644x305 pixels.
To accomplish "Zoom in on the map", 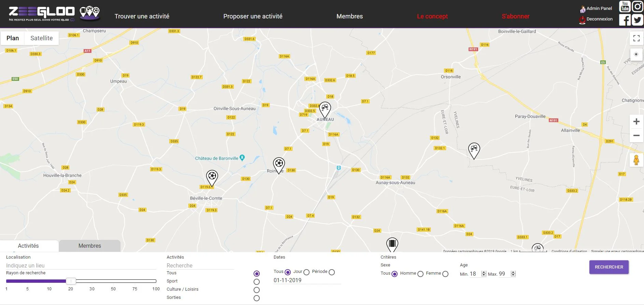I will point(636,121).
